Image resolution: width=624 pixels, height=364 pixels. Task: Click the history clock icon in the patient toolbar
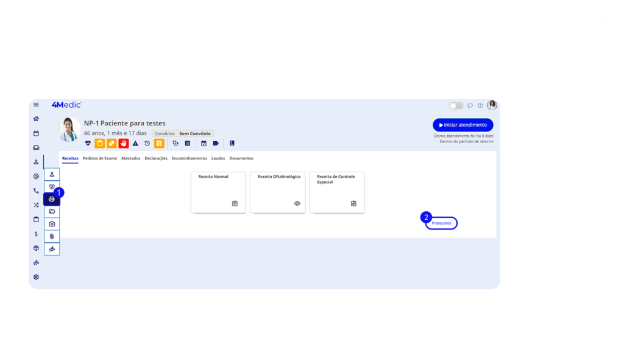tap(147, 144)
